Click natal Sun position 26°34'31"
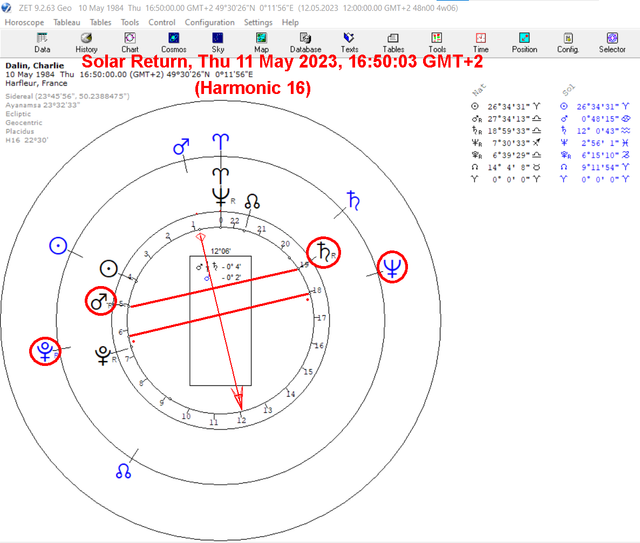Screen dimensions: 640x543 coord(509,107)
